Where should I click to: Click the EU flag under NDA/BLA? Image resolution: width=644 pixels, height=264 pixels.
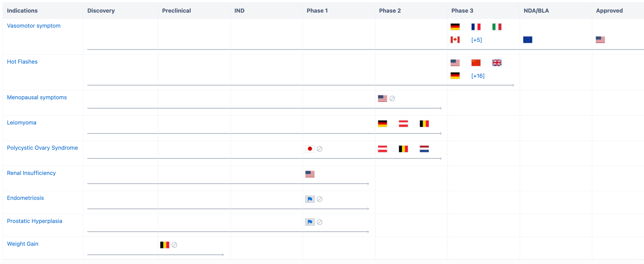[x=527, y=40]
